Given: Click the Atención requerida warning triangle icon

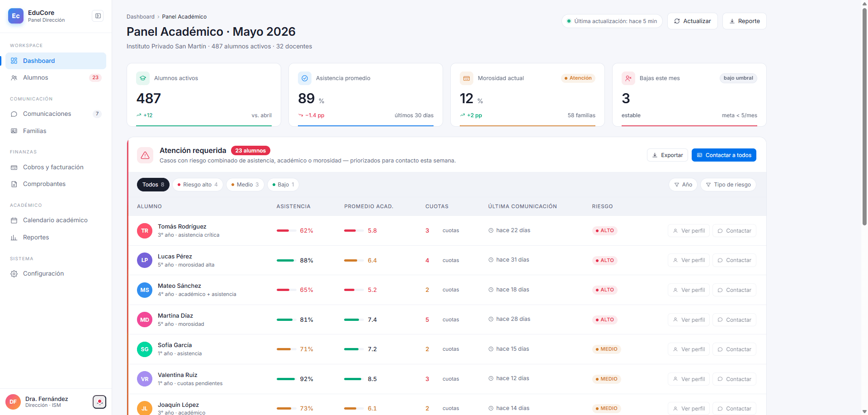Looking at the screenshot, I should click(x=145, y=155).
